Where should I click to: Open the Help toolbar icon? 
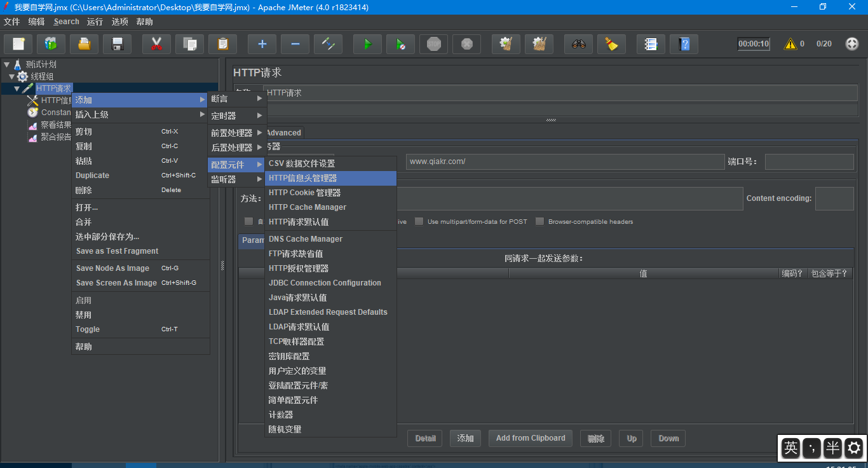point(684,44)
